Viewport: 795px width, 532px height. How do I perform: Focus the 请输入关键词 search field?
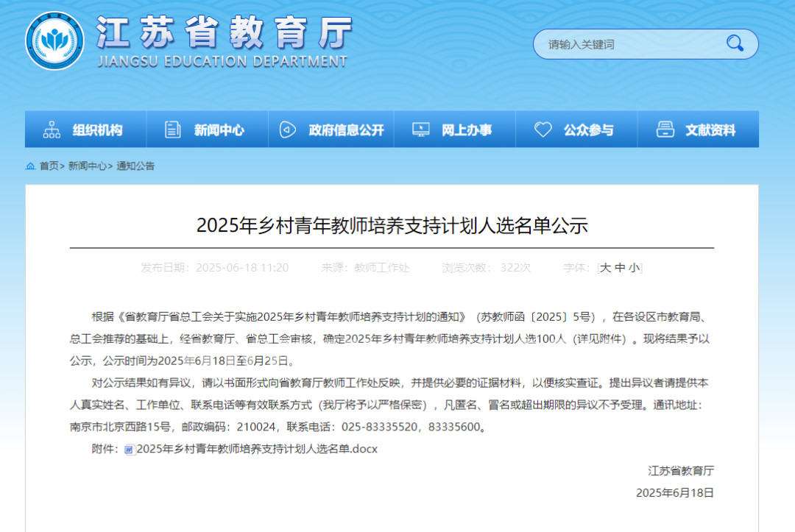[x=626, y=44]
